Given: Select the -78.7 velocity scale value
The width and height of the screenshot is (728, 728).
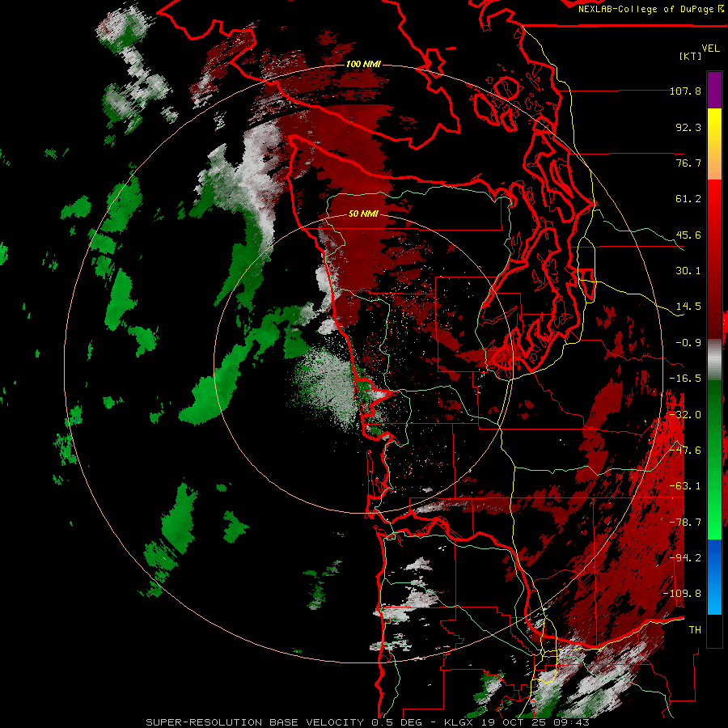Looking at the screenshot, I should 685,523.
